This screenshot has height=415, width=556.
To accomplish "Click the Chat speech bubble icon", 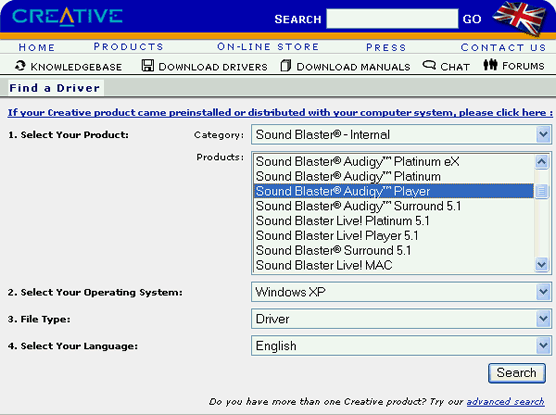I will [x=429, y=65].
